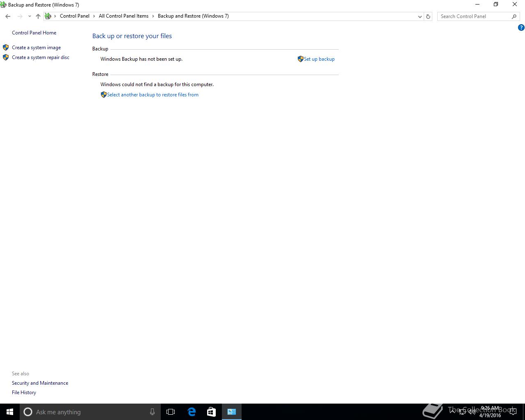This screenshot has width=525, height=420.
Task: Expand the recent locations dropdown arrow
Action: (x=30, y=16)
